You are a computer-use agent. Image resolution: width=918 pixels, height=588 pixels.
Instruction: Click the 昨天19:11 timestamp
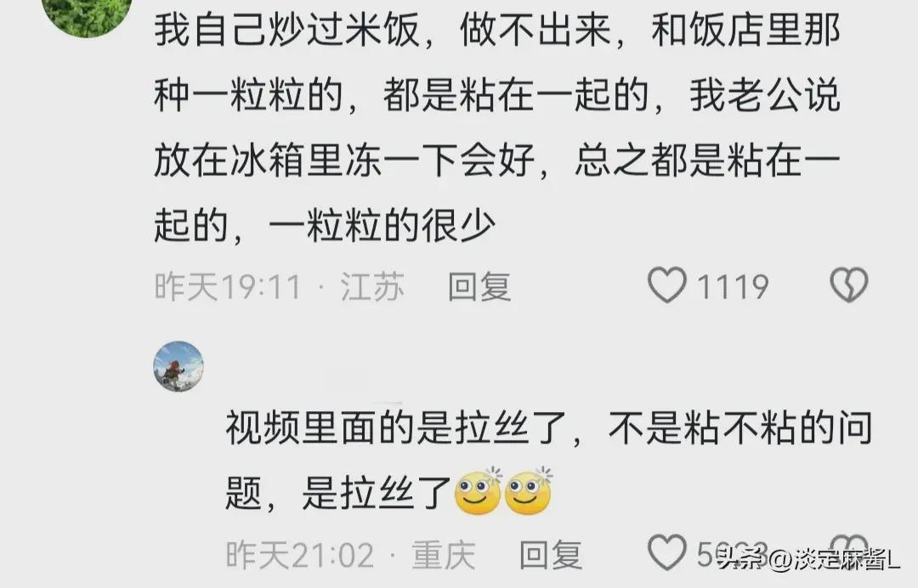coord(228,286)
